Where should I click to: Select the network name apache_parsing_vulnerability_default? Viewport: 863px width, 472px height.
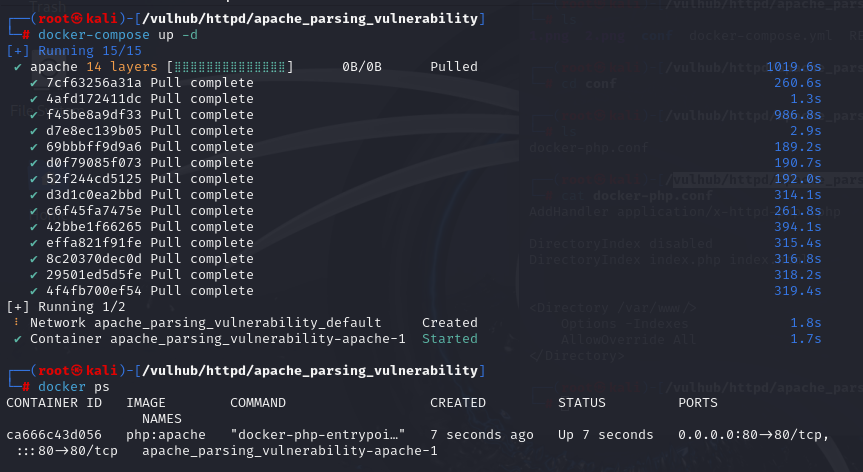(237, 323)
